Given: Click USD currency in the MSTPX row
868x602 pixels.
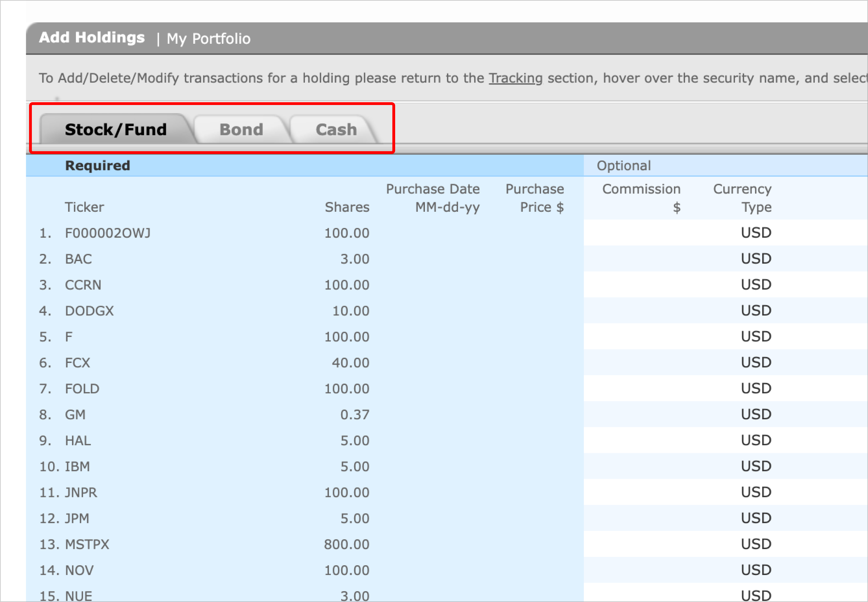Looking at the screenshot, I should pos(756,544).
